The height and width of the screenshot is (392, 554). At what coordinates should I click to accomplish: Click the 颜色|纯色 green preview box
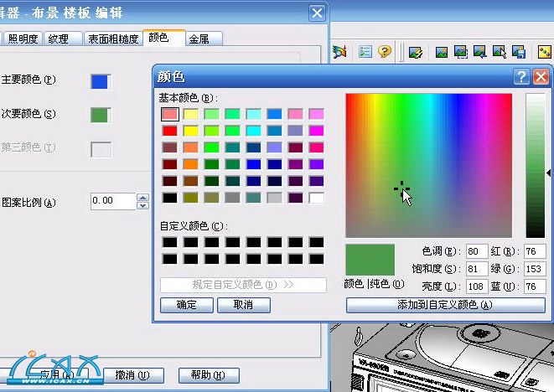(x=370, y=260)
